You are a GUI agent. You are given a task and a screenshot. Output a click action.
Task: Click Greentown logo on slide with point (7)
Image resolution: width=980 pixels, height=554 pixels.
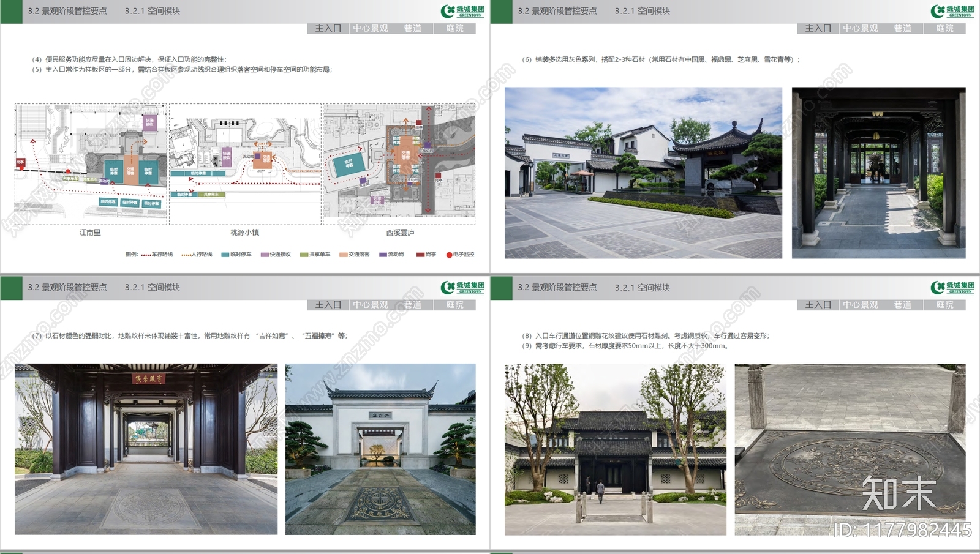click(462, 287)
